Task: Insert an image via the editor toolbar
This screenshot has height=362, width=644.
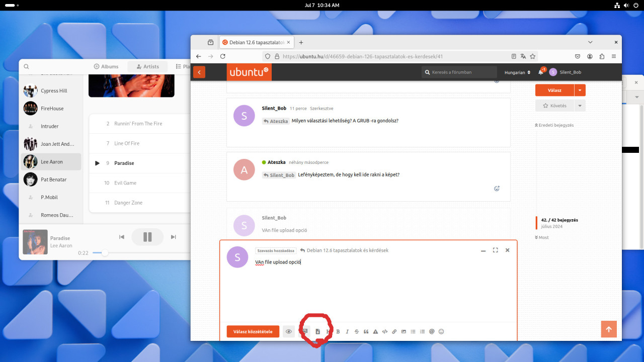Action: point(404,331)
